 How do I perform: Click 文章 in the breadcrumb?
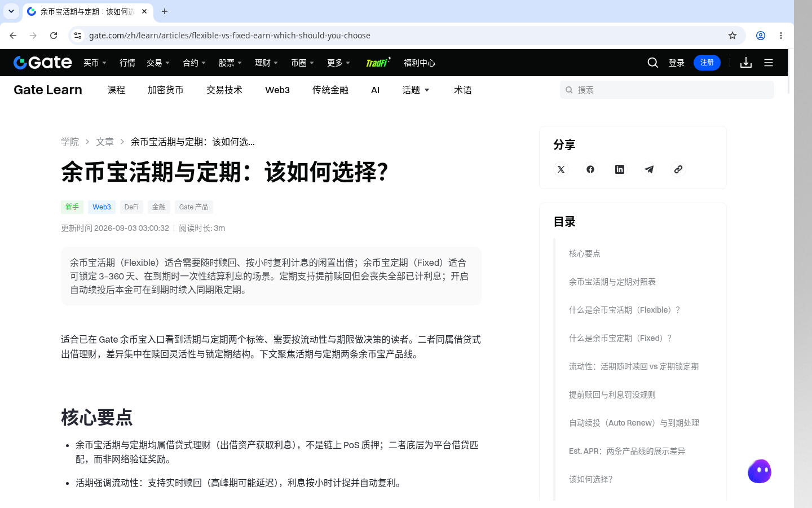tap(105, 142)
